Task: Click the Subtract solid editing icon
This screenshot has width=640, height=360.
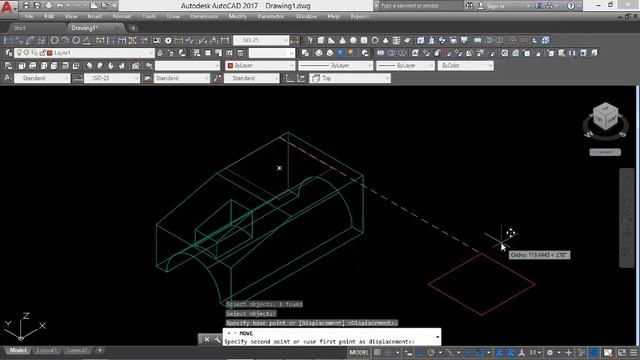Action: point(391,53)
